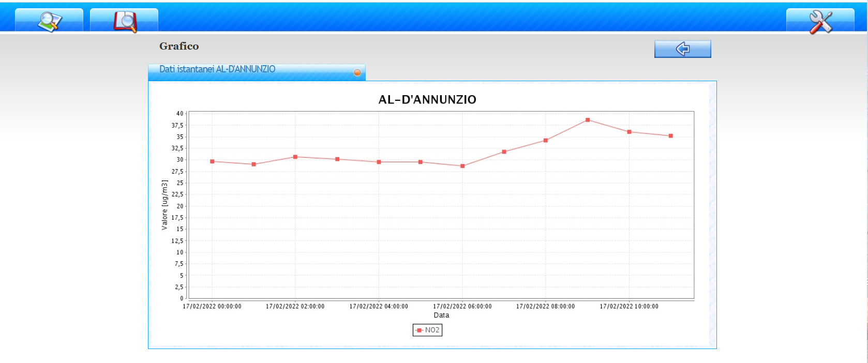This screenshot has width=868, height=363.
Task: Click the blue back arrow button
Action: (683, 49)
